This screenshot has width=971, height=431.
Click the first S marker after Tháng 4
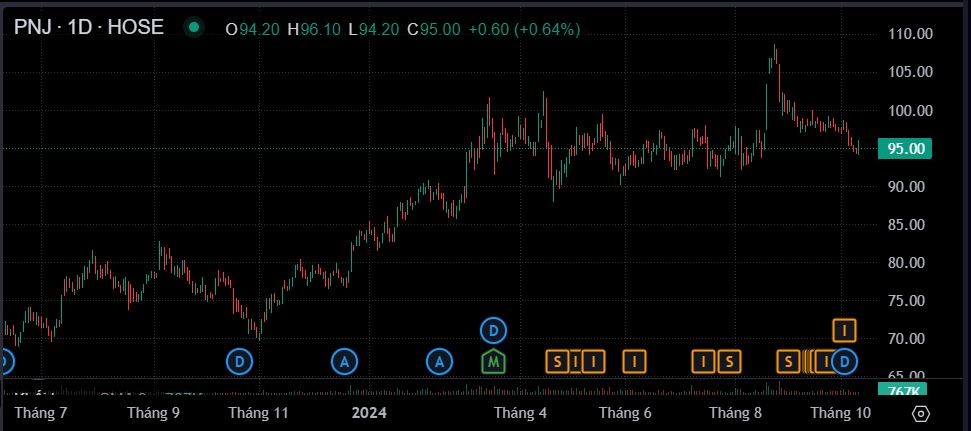click(x=556, y=360)
